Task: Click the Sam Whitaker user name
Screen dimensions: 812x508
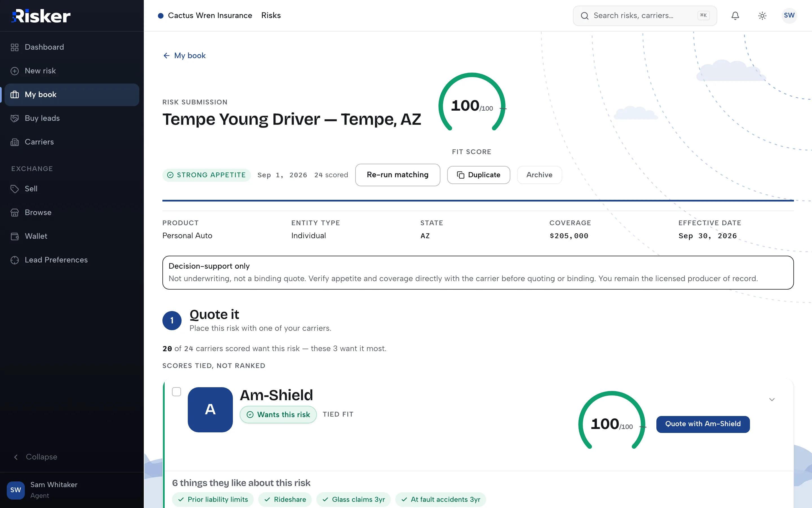Action: click(54, 485)
